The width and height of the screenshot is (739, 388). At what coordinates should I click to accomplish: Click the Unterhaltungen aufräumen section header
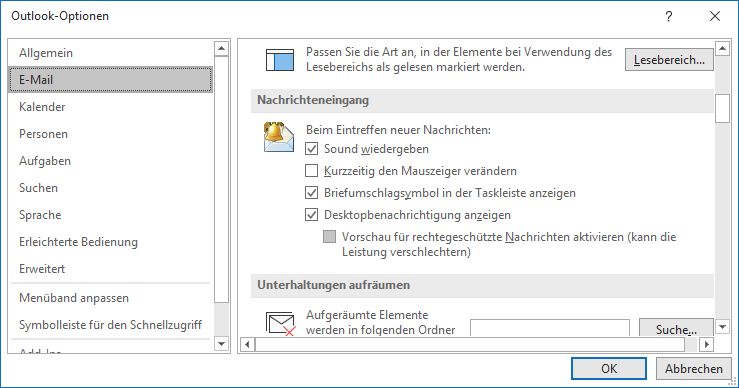[x=482, y=285]
